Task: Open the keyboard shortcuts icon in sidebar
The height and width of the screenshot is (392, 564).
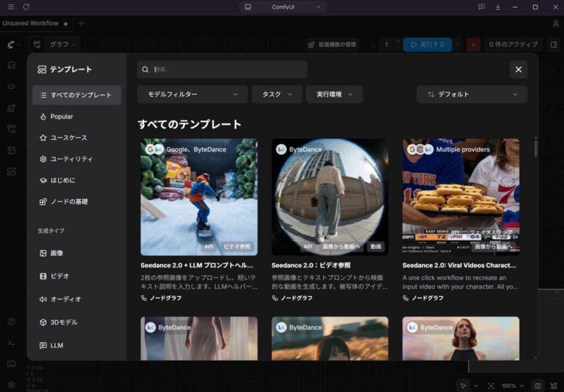Action: tap(11, 363)
